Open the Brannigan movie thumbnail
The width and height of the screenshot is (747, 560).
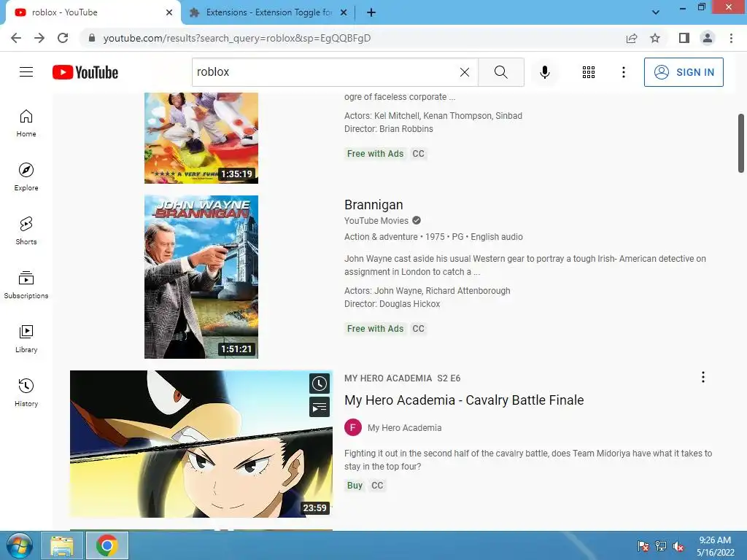click(201, 276)
